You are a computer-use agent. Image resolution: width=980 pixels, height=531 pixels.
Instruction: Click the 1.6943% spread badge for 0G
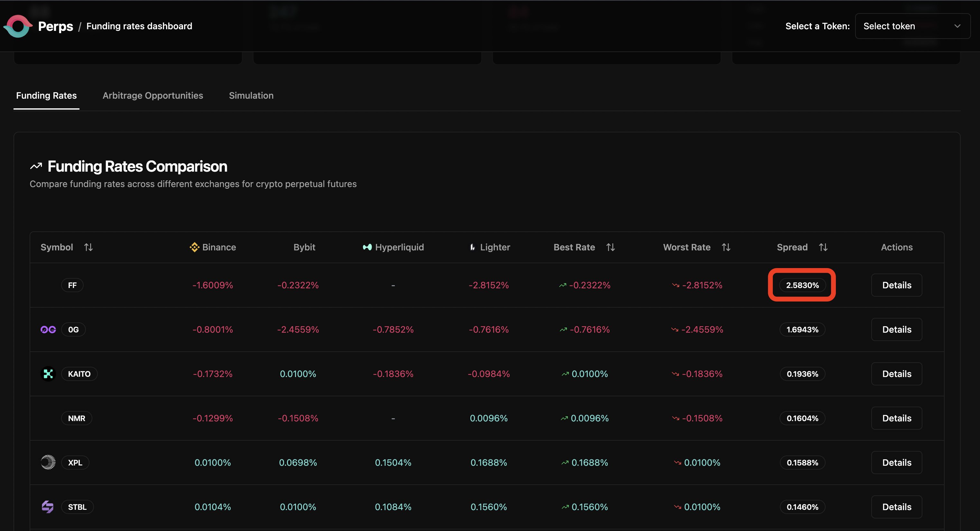tap(802, 329)
